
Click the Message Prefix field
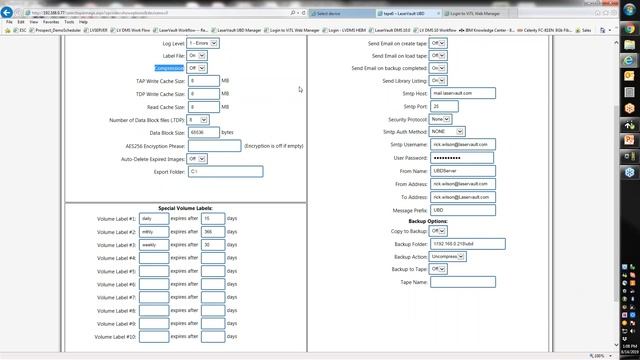[x=463, y=210]
